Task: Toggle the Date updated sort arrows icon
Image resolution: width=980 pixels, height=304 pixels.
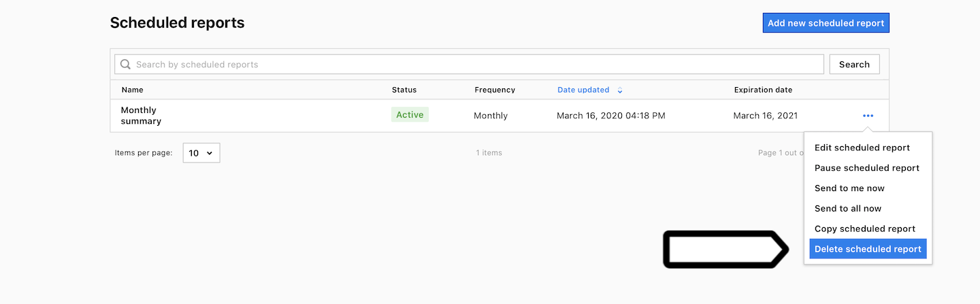Action: (x=620, y=90)
